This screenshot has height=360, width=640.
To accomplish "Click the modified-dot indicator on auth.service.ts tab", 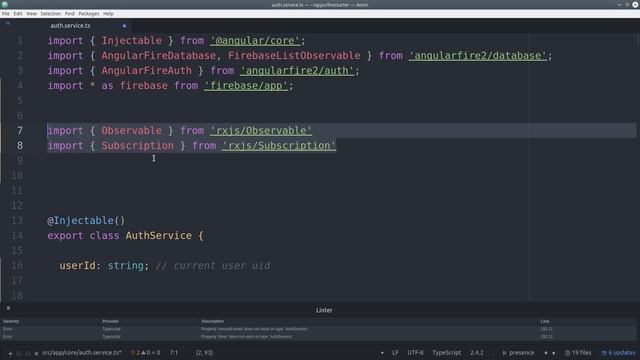I will click(x=124, y=26).
